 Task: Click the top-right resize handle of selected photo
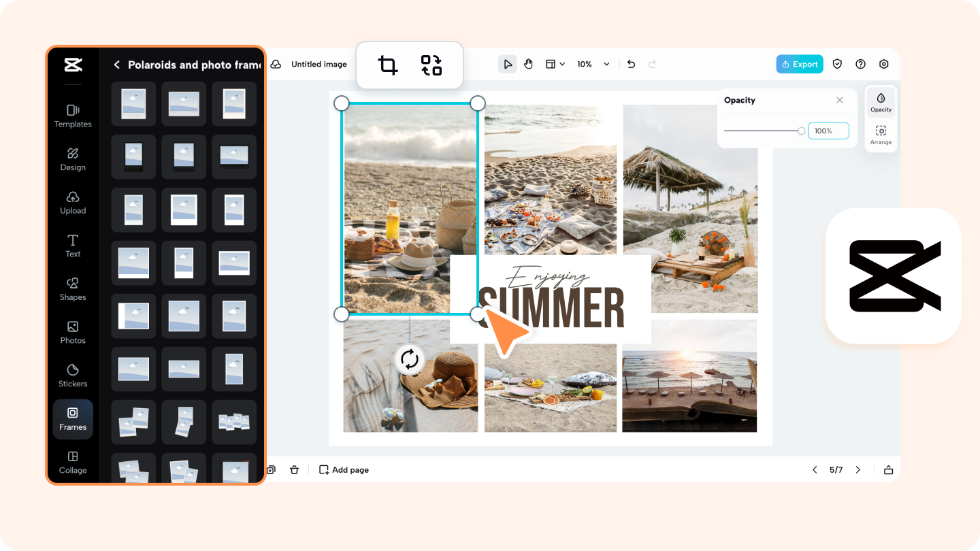click(x=478, y=103)
